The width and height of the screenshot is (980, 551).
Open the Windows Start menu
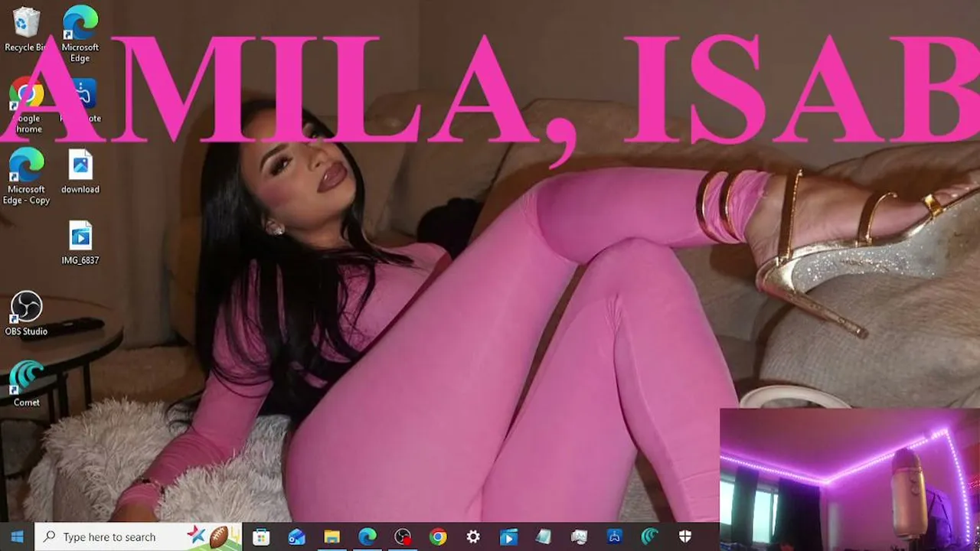click(18, 536)
